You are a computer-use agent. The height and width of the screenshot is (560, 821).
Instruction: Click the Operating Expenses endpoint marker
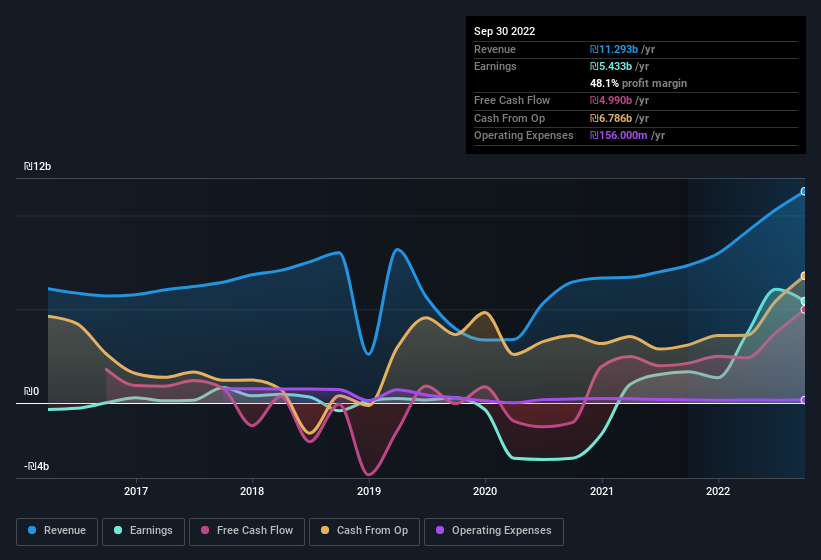[804, 400]
